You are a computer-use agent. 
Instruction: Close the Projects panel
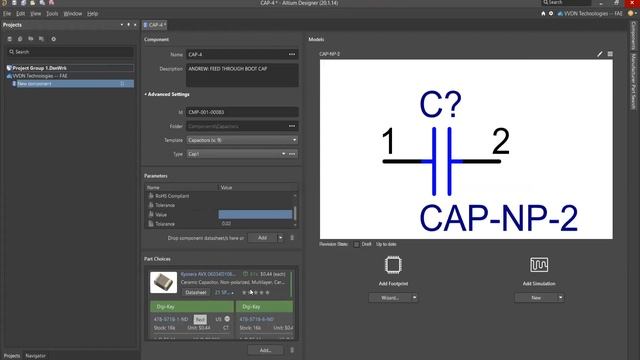pos(135,25)
